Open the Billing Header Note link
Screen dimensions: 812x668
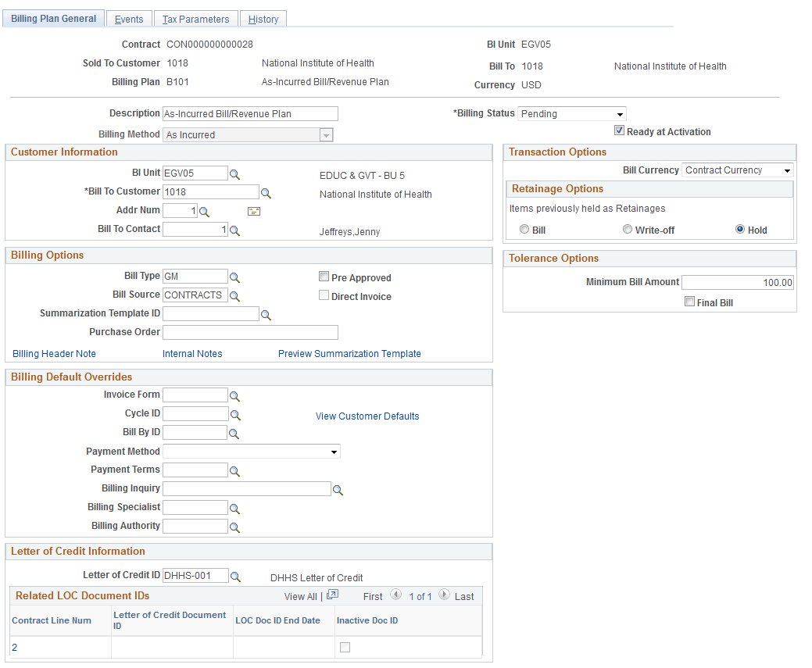point(54,353)
